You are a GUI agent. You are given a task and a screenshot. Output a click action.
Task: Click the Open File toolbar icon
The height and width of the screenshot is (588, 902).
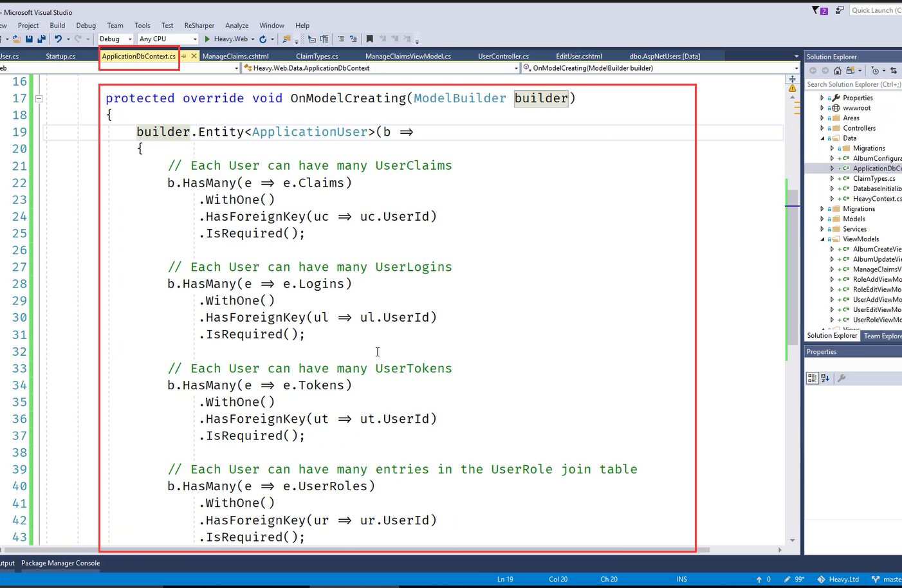(x=17, y=39)
